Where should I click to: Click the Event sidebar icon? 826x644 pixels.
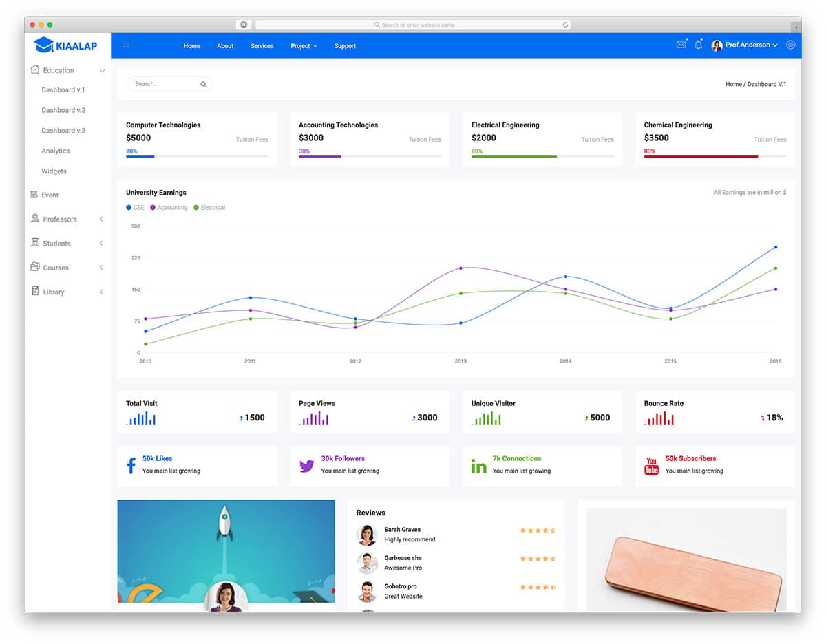pyautogui.click(x=34, y=195)
